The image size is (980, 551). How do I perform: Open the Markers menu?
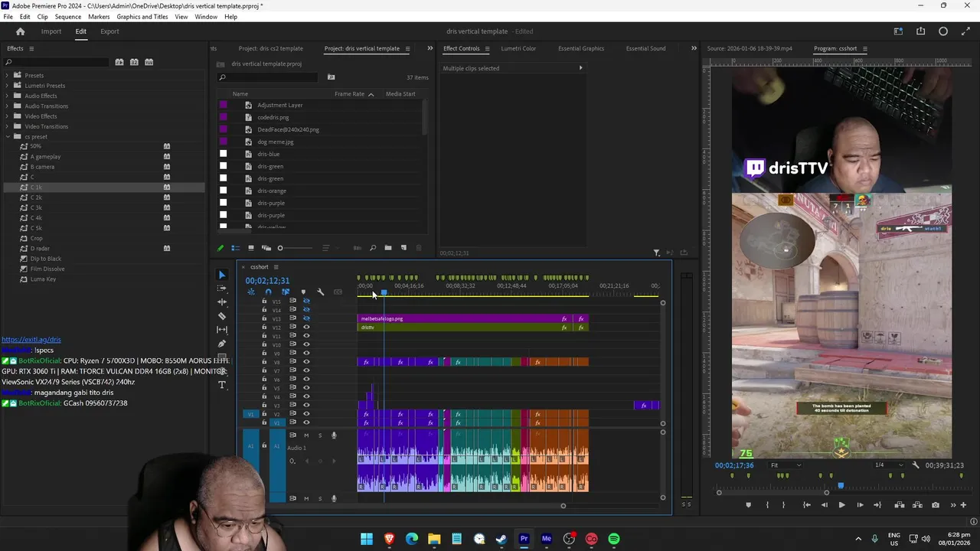click(x=99, y=17)
